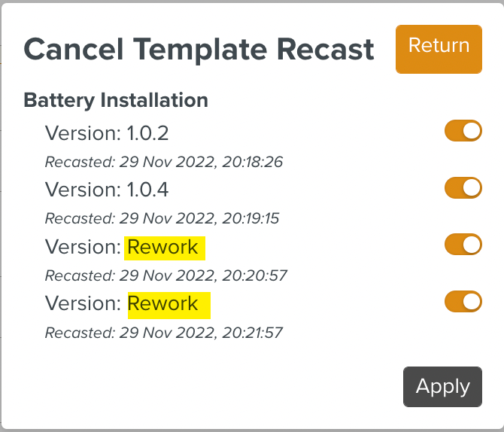Click the orange Return button
This screenshot has width=504, height=432.
[x=439, y=48]
